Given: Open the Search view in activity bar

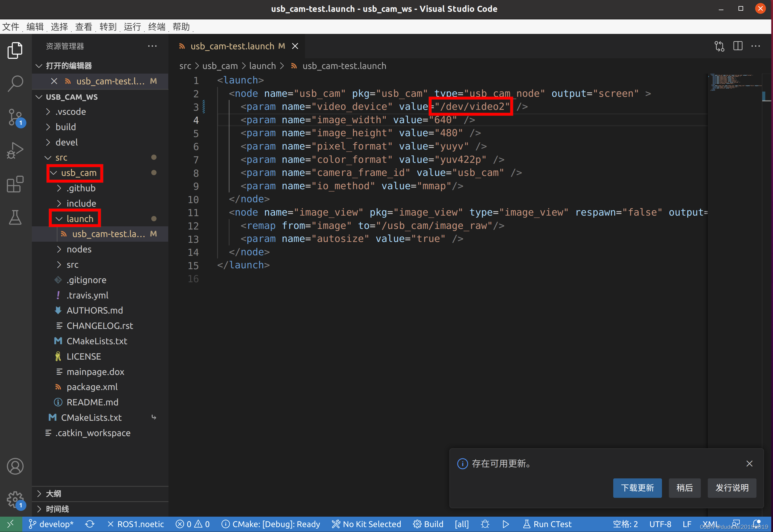Looking at the screenshot, I should [x=15, y=83].
